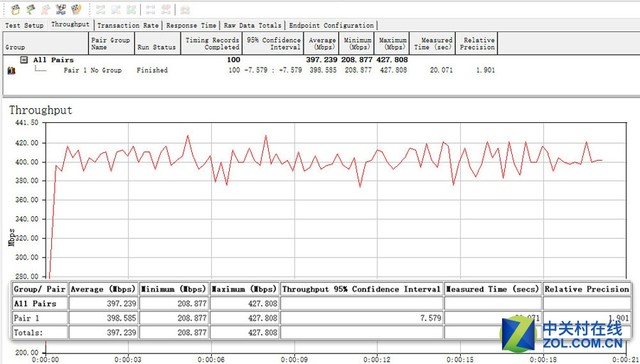Click the Throughput 95% Confidence Interval summary header
Viewport: 640px width, 364px height.
click(361, 289)
